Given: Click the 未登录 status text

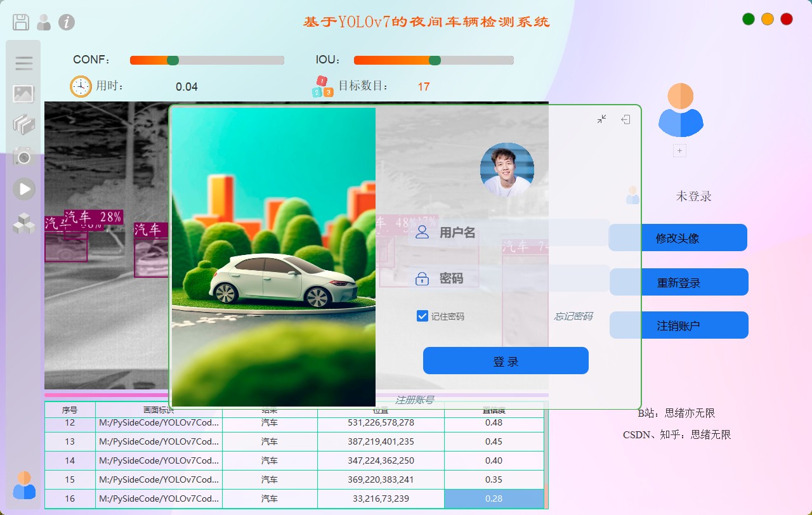Looking at the screenshot, I should pos(693,196).
